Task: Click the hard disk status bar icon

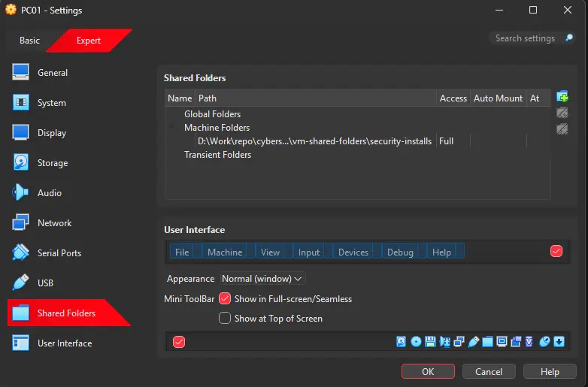Action: pyautogui.click(x=401, y=342)
